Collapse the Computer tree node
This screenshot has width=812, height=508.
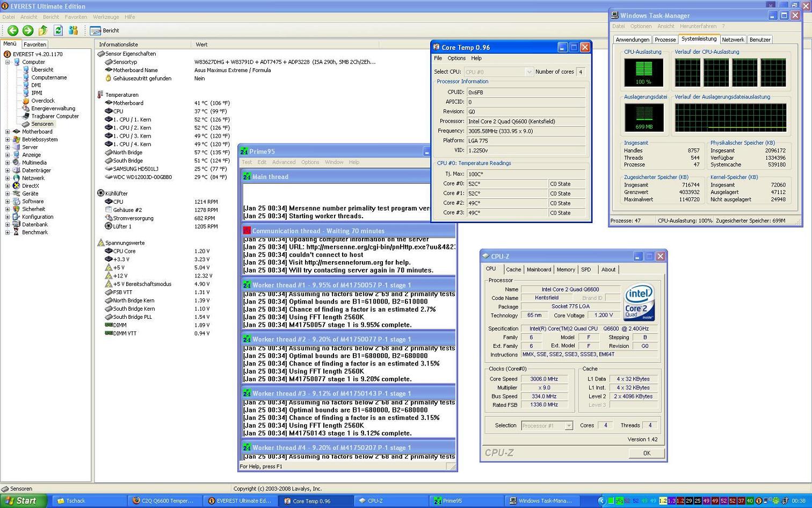[8, 62]
